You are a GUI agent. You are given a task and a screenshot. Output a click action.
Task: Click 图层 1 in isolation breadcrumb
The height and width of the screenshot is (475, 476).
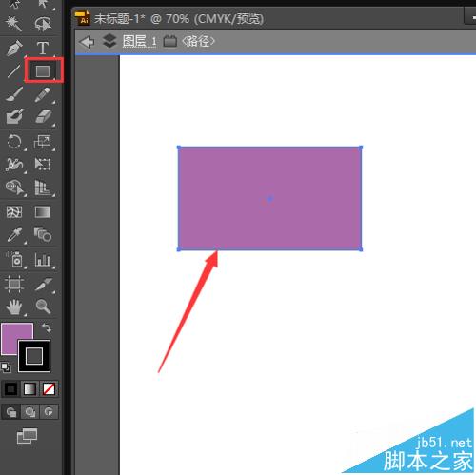click(140, 41)
